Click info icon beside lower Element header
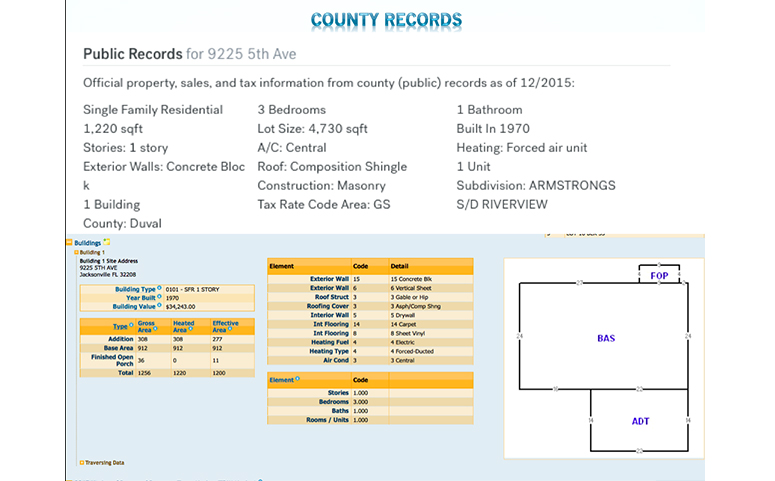Screen dimensions: 775x481 click(298, 380)
